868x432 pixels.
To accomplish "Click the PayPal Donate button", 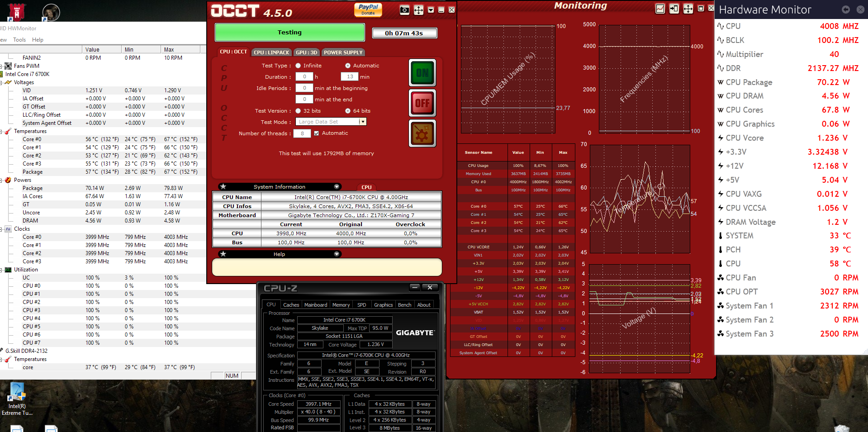I will coord(368,9).
